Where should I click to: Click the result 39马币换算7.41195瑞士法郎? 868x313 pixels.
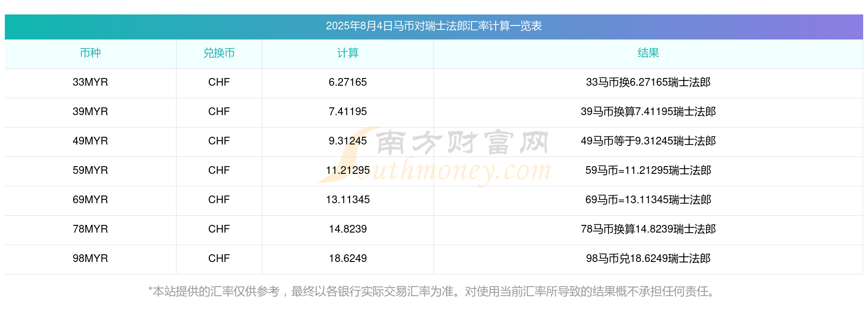tap(648, 112)
